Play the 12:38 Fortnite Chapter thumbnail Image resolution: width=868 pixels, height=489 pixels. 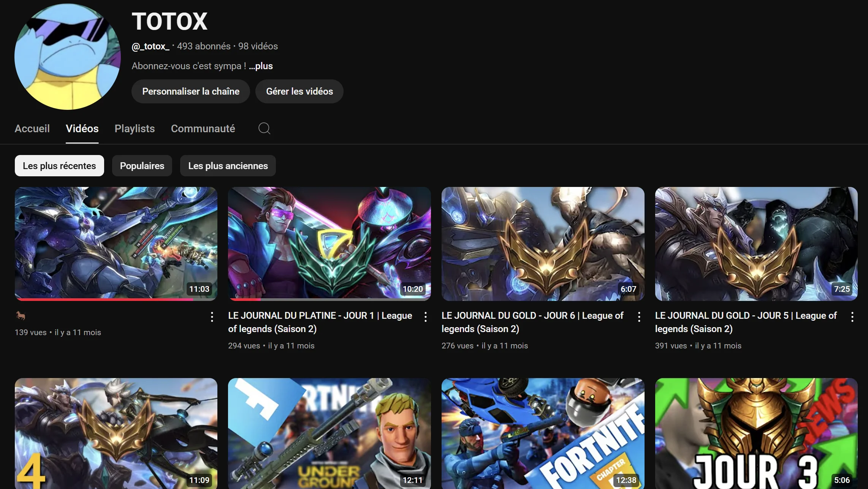[543, 434]
